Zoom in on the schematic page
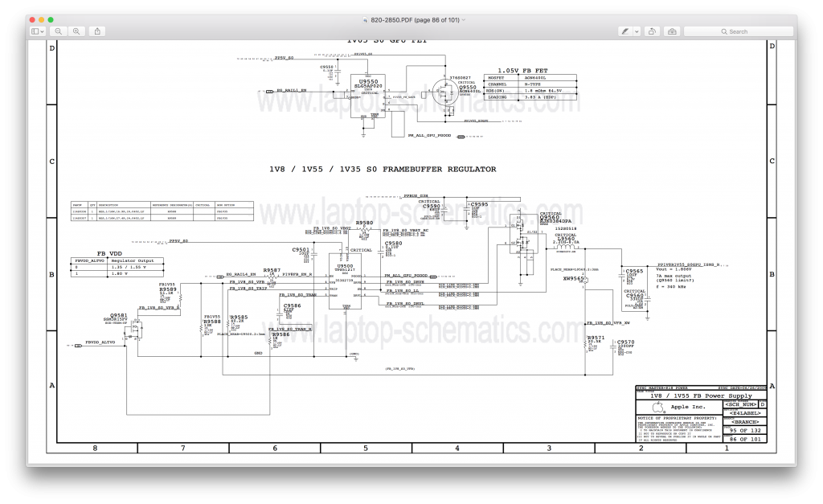Screen dimensions: 823x504 coord(76,31)
